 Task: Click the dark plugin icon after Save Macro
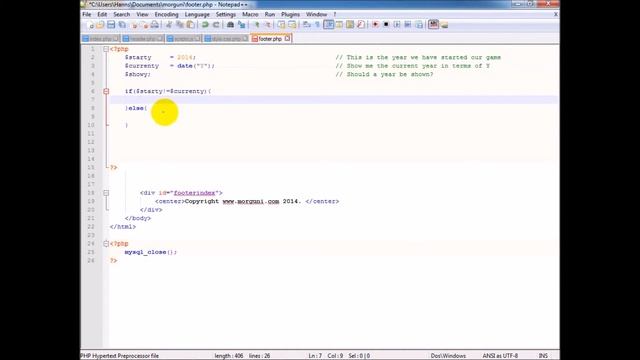click(433, 24)
